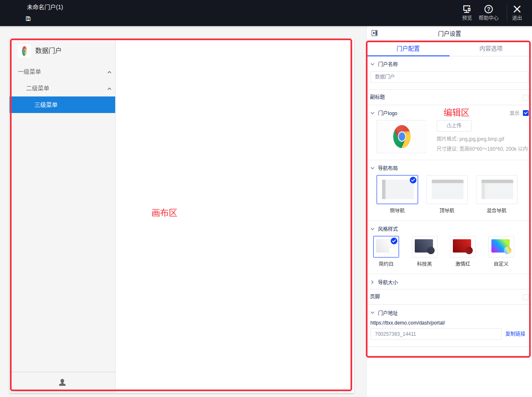Screen dimensions: 532x397
Task: Click the copy link (复制链接) link
Action: click(515, 334)
